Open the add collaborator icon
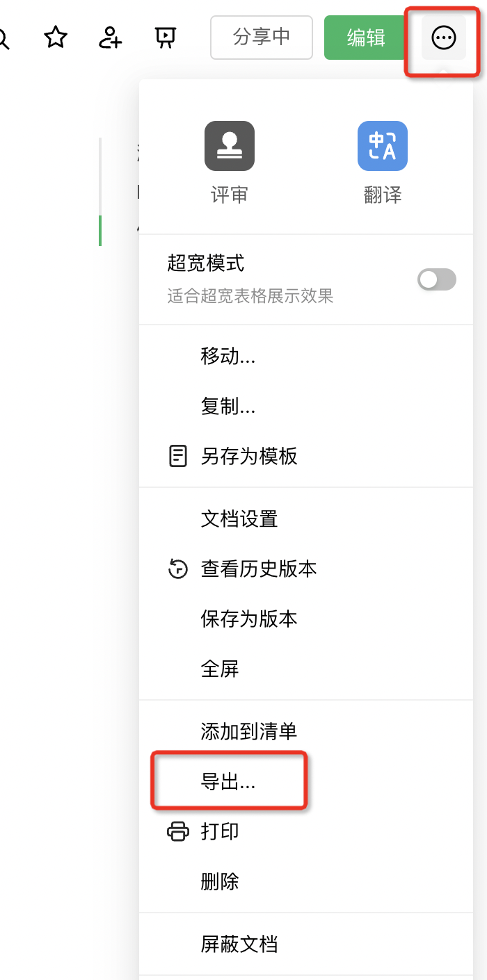487x980 pixels. 110,38
